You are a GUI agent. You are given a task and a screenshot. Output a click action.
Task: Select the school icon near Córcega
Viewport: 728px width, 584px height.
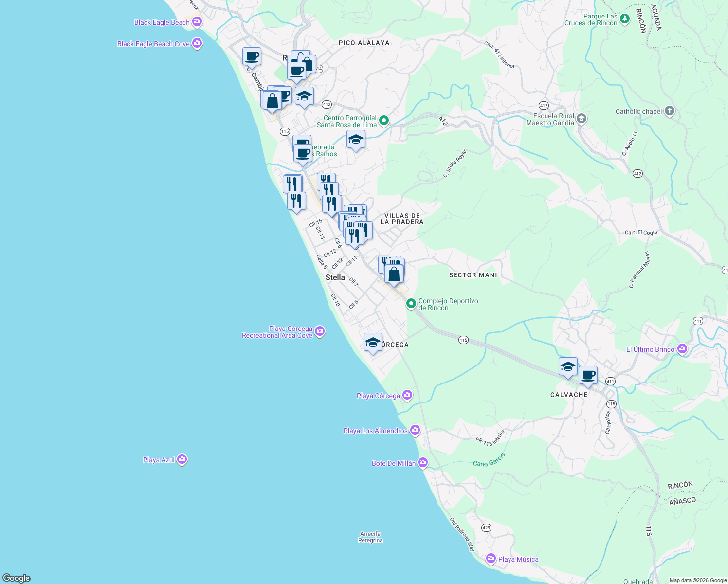(x=373, y=342)
